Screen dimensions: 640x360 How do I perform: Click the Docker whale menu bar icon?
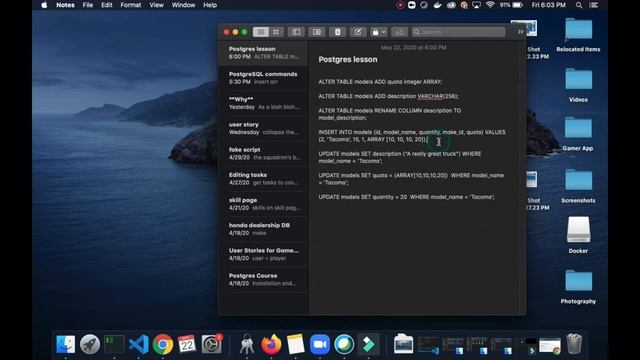438,5
